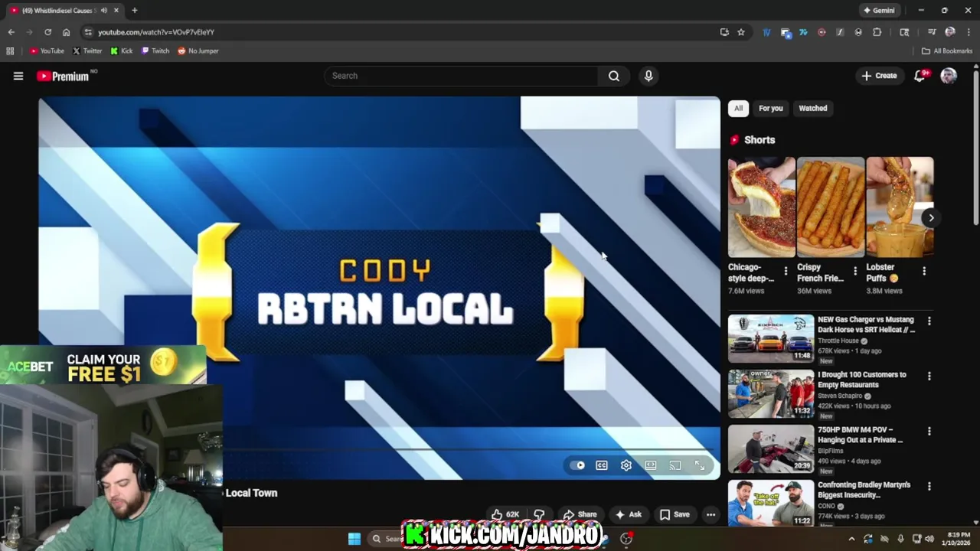The width and height of the screenshot is (980, 551).
Task: Mute the tab using its speaker icon
Action: (104, 11)
